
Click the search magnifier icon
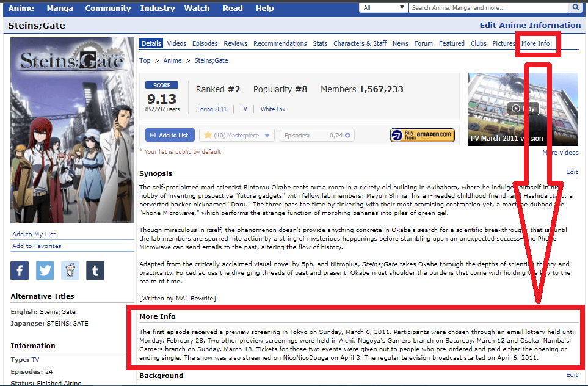[x=575, y=8]
